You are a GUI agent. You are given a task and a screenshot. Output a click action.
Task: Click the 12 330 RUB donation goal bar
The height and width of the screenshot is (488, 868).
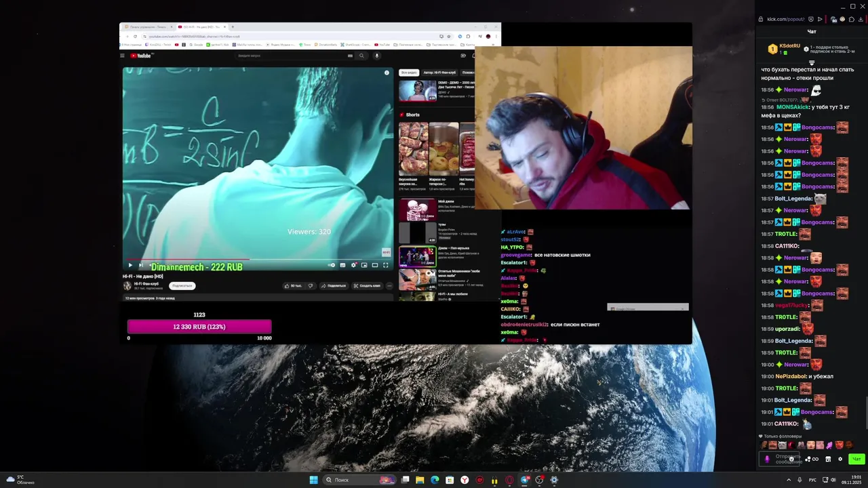coord(199,327)
